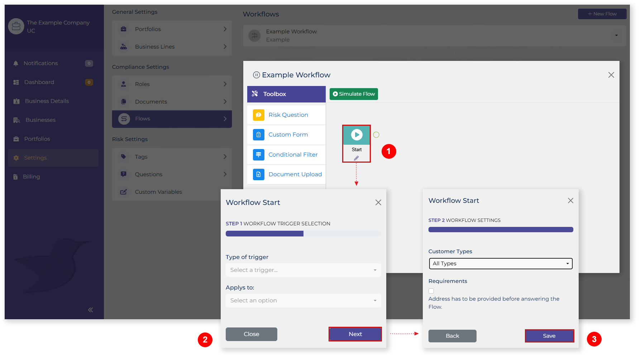Open the Select a trigger dropdown

303,270
